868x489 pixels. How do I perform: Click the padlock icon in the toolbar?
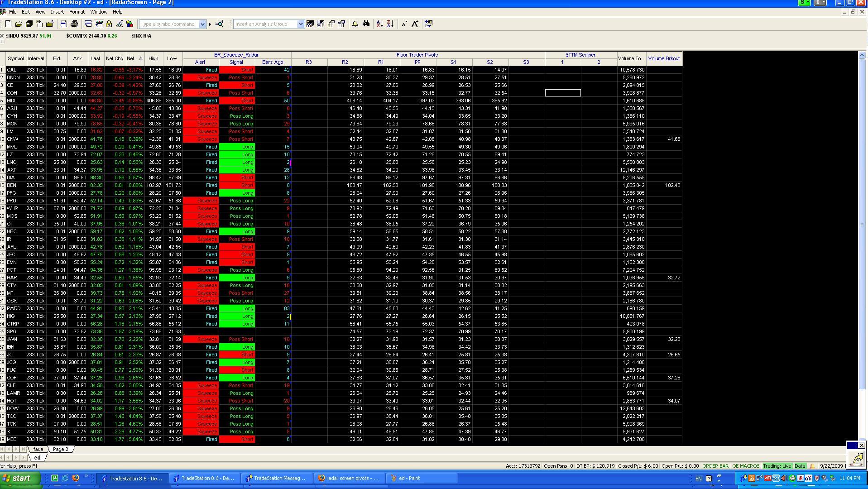pos(109,24)
